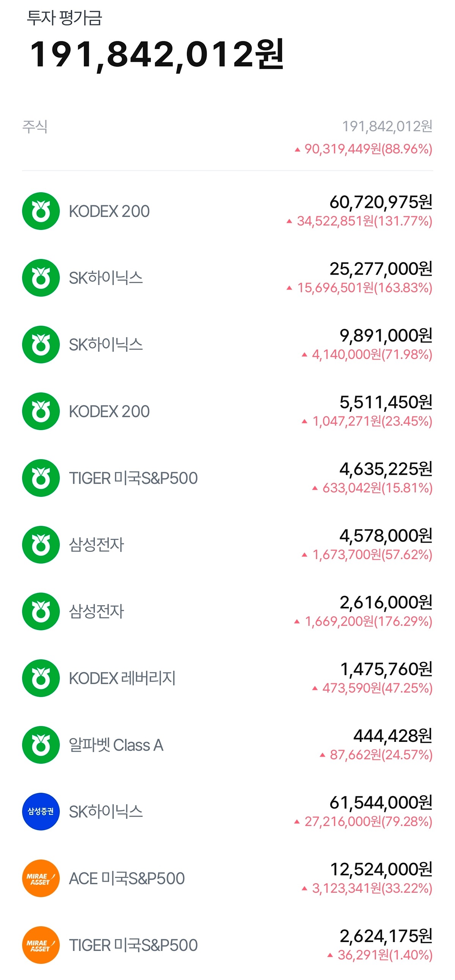Open the KODEX 레버리지 holding name
The image size is (455, 980).
tap(122, 678)
